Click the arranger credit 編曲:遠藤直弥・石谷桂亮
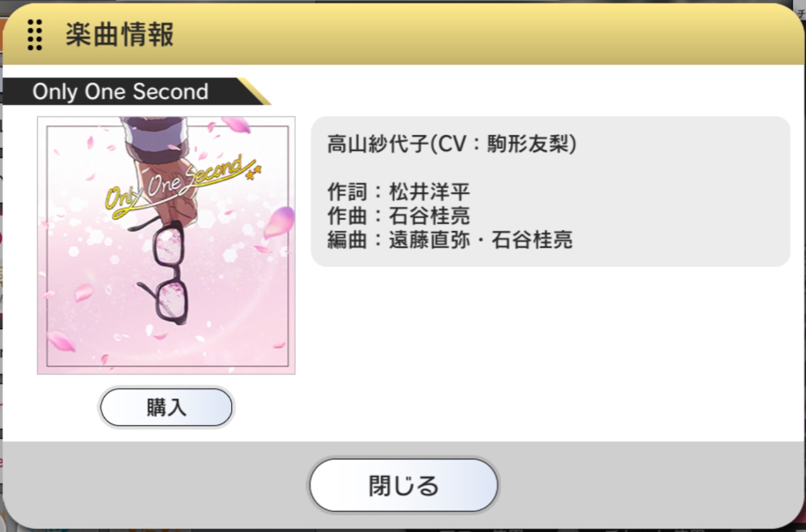Screen dimensions: 806x532 (450, 239)
